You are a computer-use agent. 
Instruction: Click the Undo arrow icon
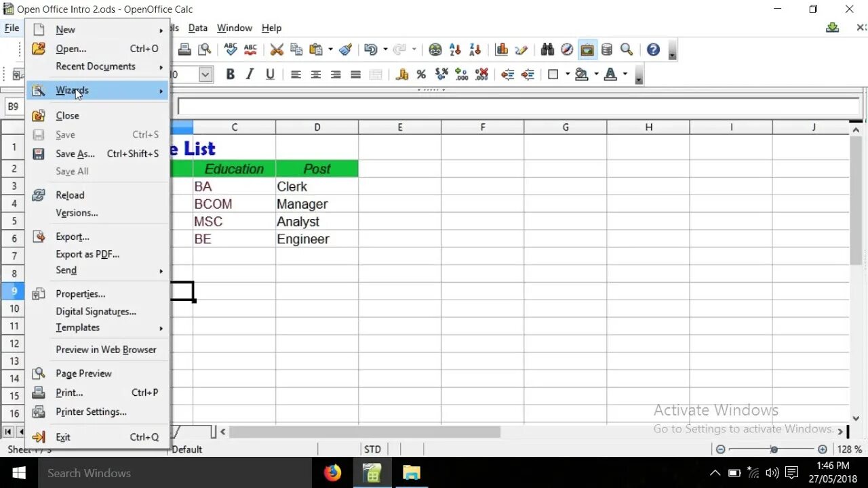tap(370, 49)
